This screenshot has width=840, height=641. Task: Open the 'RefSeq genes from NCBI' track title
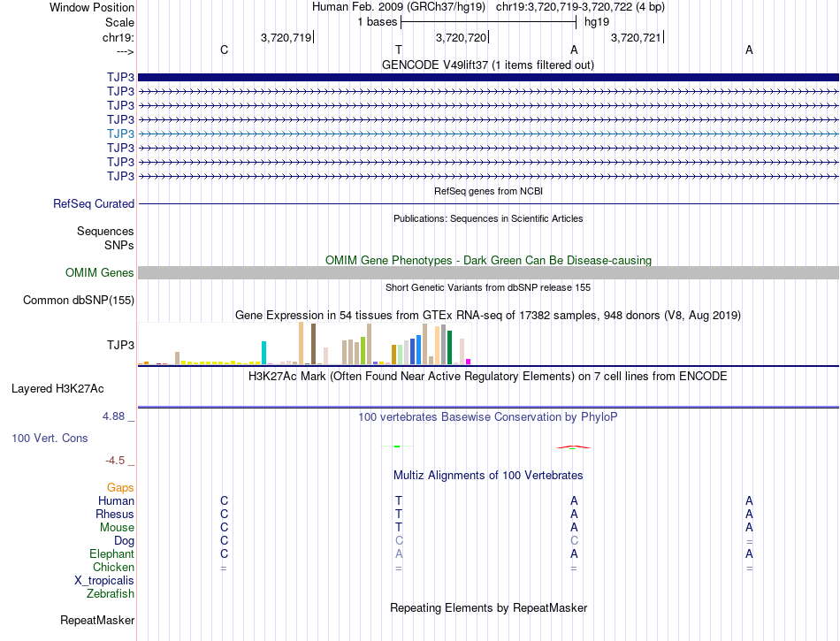pyautogui.click(x=488, y=191)
